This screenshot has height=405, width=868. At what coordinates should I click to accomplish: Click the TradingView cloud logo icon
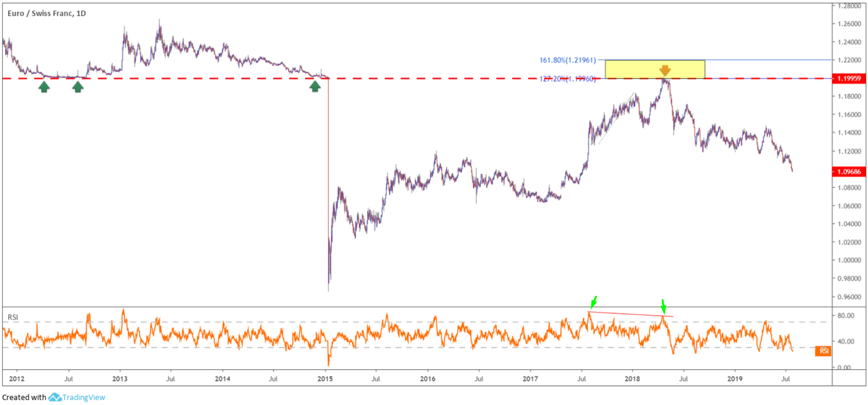point(55,397)
